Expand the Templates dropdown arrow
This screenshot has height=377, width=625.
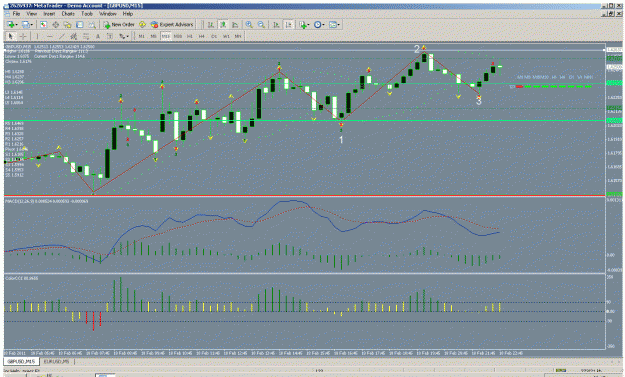pyautogui.click(x=339, y=25)
